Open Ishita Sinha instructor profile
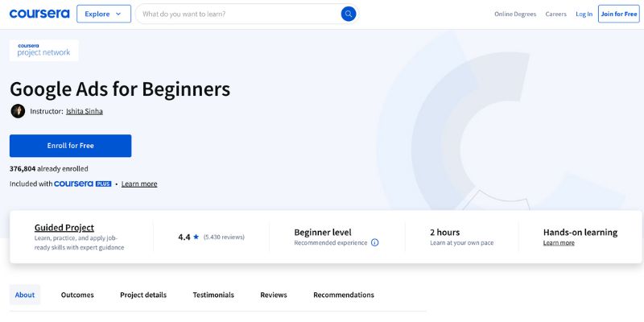 pyautogui.click(x=85, y=111)
